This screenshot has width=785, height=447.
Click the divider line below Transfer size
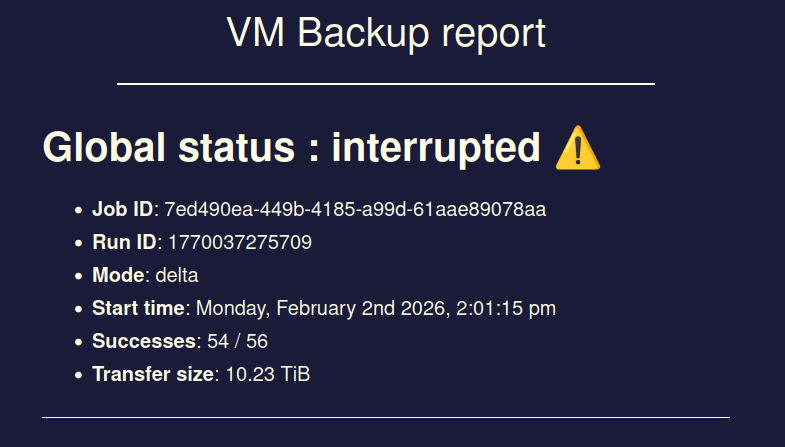[x=386, y=417]
